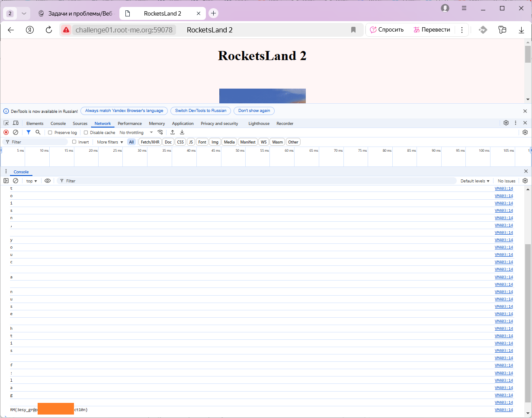The width and height of the screenshot is (532, 418).
Task: Open the VM403:14 link on the flag row
Action: pos(504,409)
